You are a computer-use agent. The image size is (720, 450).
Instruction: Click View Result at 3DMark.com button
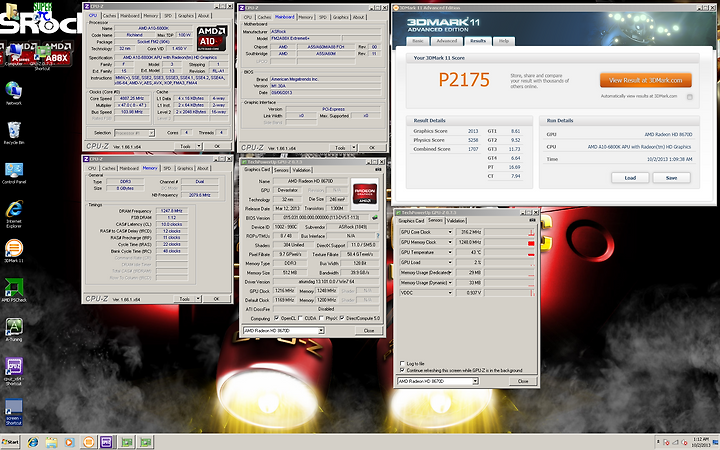(x=646, y=80)
